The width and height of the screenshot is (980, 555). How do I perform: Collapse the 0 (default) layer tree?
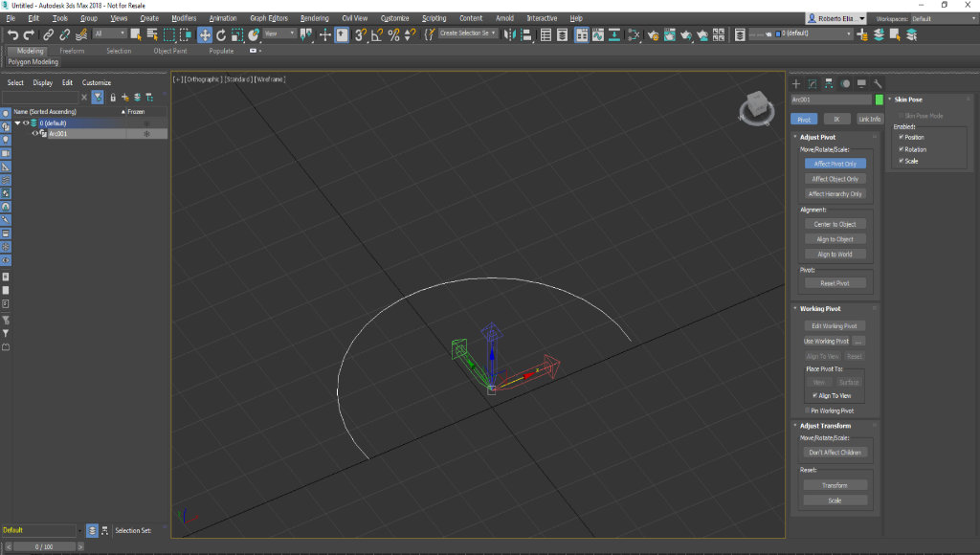[17, 123]
